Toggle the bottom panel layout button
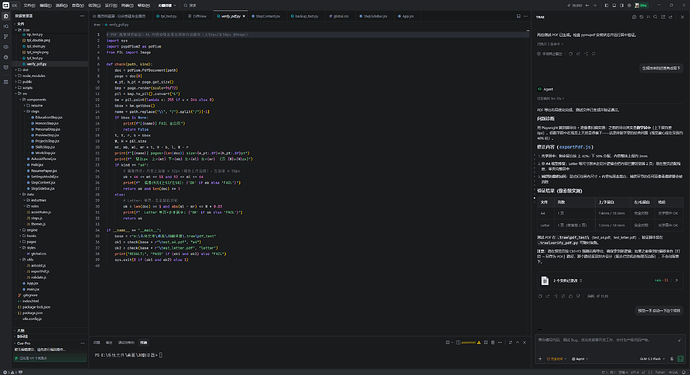 [614, 5]
